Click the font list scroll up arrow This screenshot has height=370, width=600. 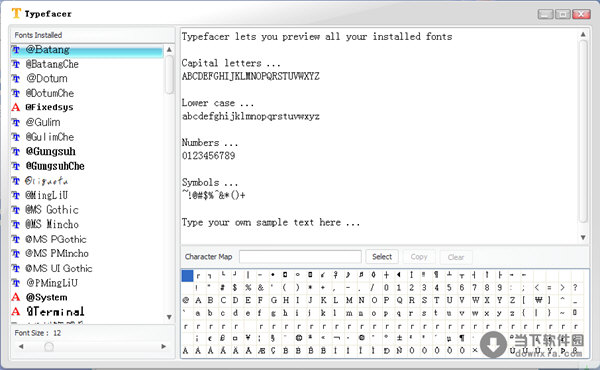coord(169,49)
